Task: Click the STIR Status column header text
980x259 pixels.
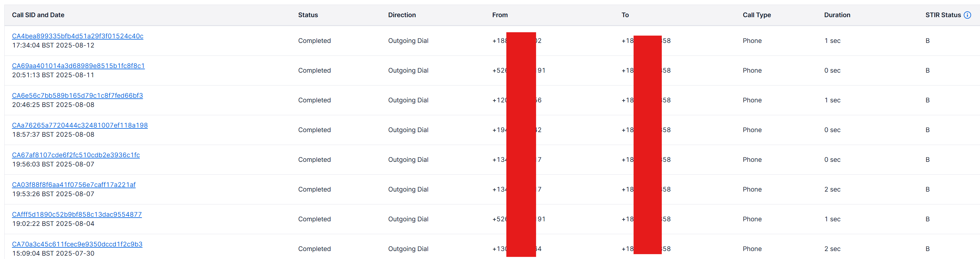Action: coord(943,15)
